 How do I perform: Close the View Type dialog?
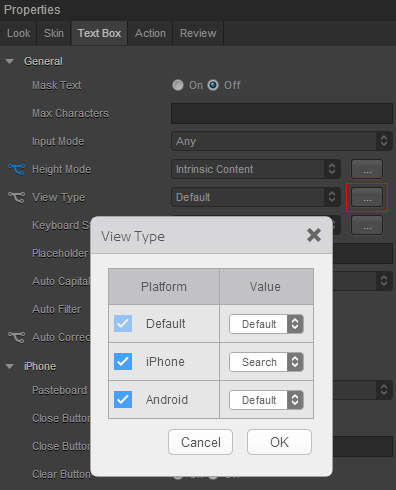coord(314,235)
